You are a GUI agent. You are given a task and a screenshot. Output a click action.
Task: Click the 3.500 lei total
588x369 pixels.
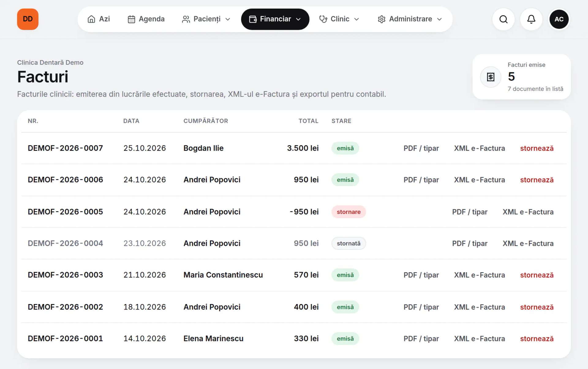point(303,148)
